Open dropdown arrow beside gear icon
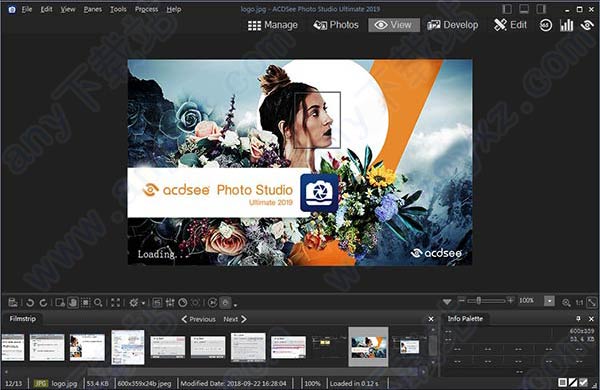The height and width of the screenshot is (390, 600). (x=143, y=303)
